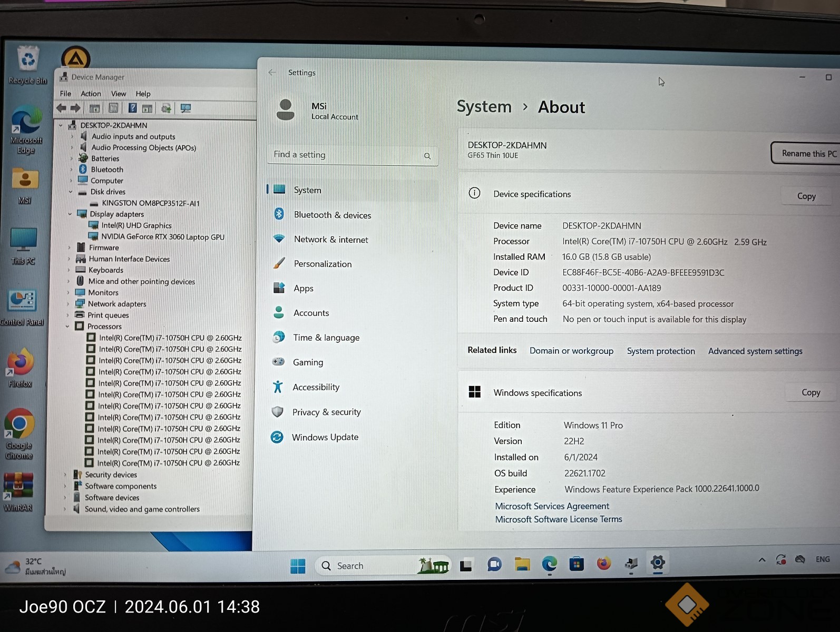Open Microsoft Edge from the taskbar
840x632 pixels.
550,564
